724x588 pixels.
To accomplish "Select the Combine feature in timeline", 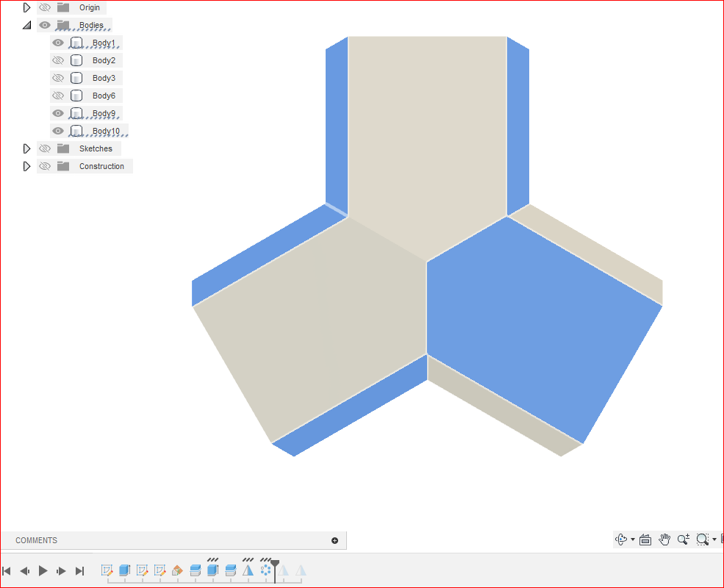I will [x=195, y=570].
